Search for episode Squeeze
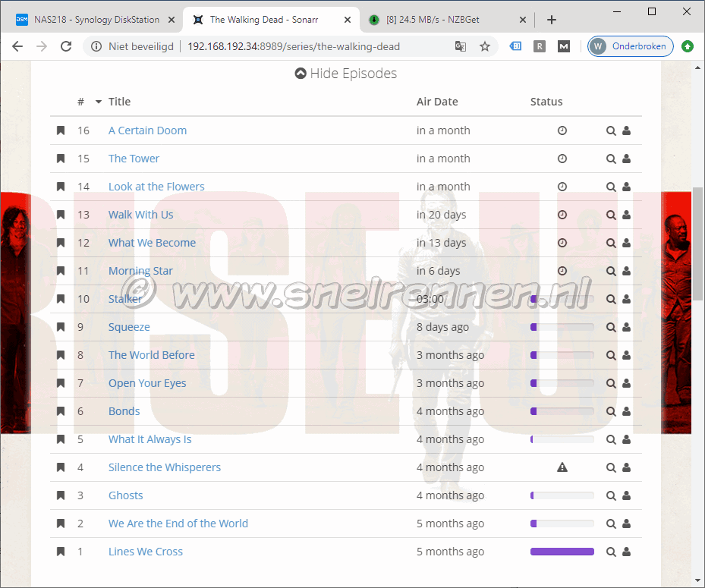Screen dimensions: 705x588 click(x=611, y=327)
